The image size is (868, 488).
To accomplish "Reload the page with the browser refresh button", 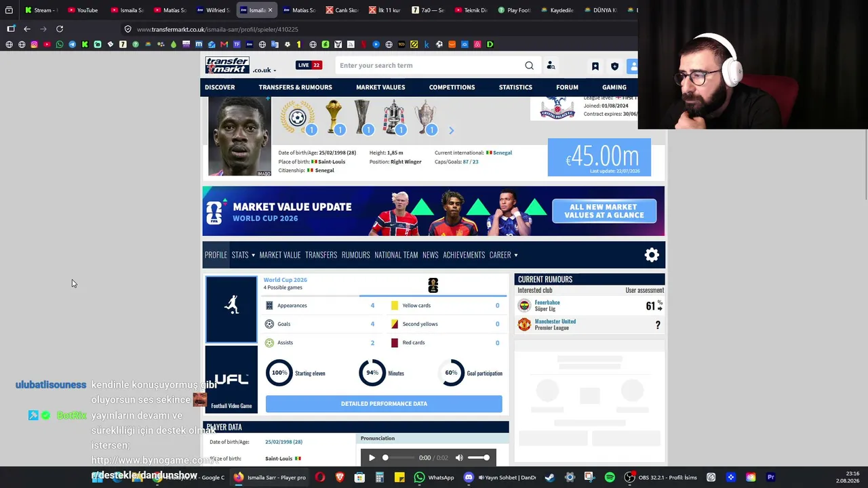I will (60, 29).
